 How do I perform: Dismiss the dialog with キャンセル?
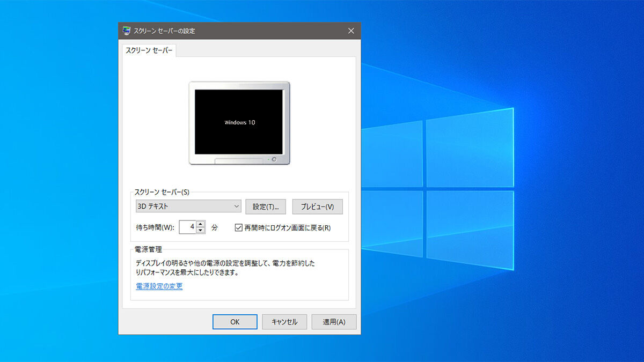(x=284, y=321)
